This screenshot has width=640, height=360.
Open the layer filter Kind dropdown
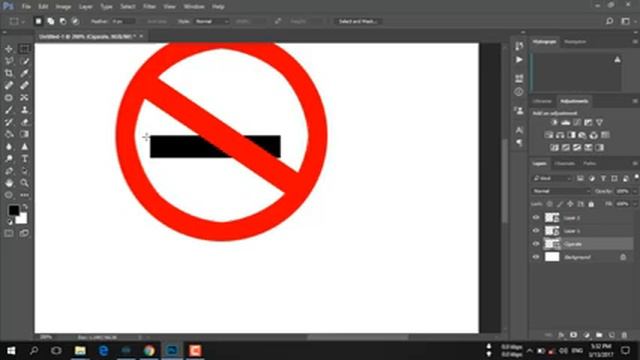(x=553, y=178)
